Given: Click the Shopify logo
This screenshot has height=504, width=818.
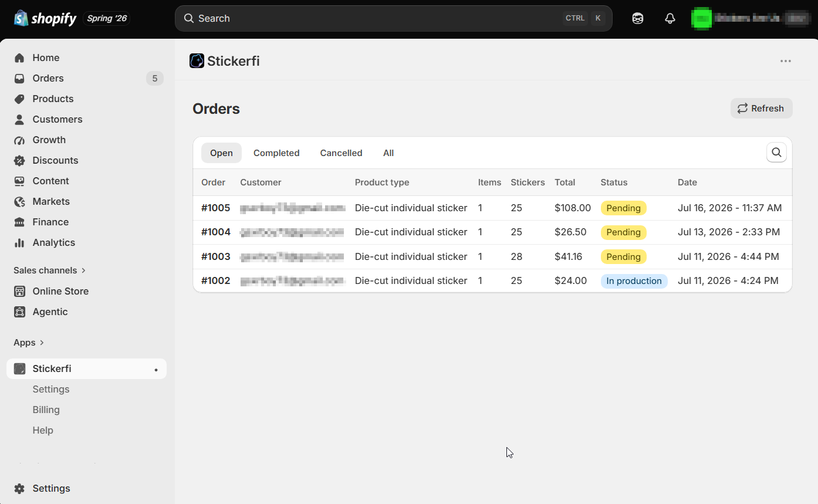Looking at the screenshot, I should tap(45, 18).
